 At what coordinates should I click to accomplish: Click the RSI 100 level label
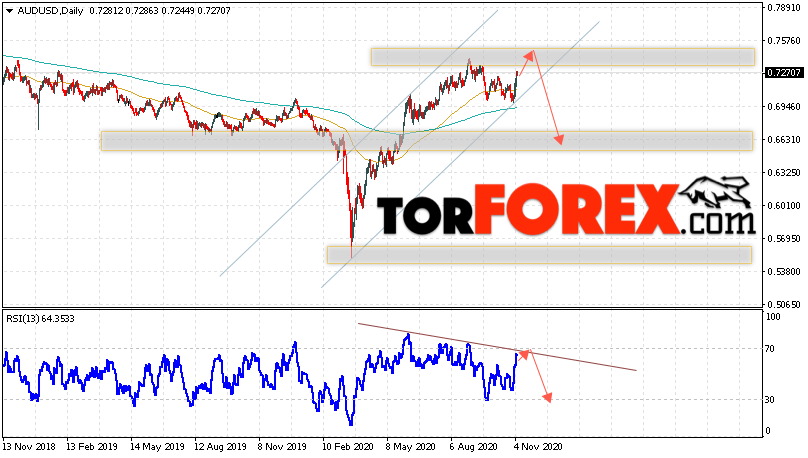click(x=773, y=317)
